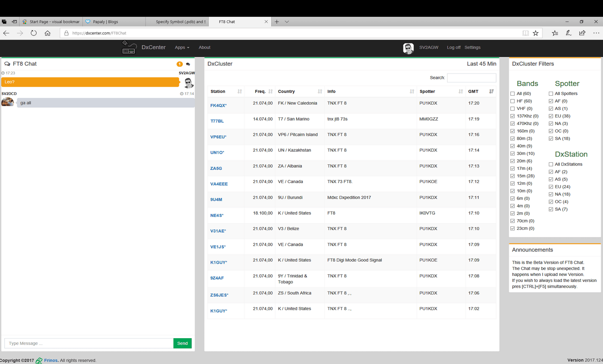
Task: Click inside the DxCluster Search field
Action: pyautogui.click(x=471, y=78)
